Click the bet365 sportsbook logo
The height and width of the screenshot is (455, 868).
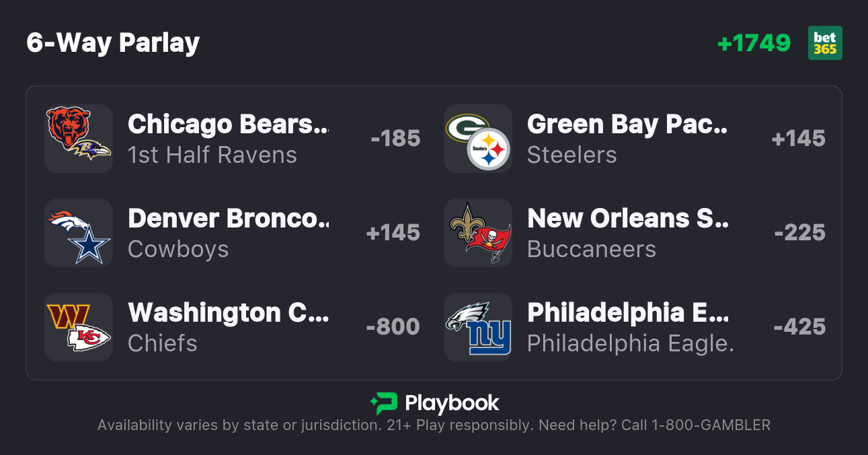coord(825,43)
